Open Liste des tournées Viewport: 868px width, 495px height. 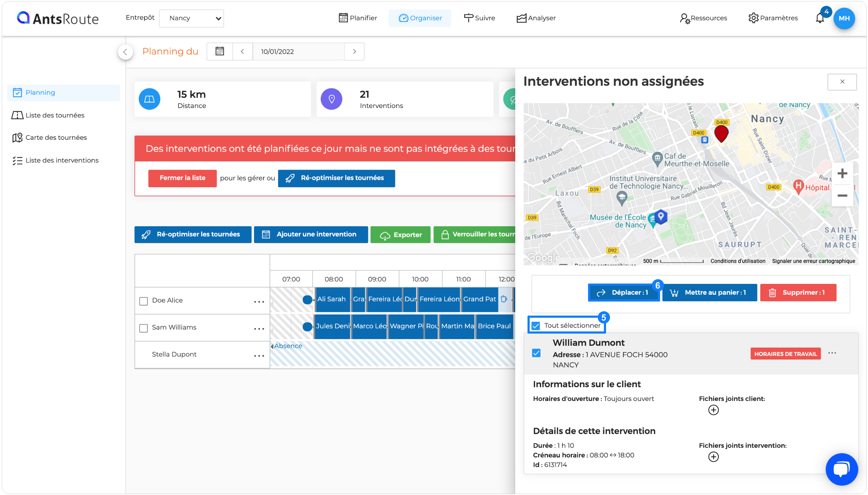tap(48, 115)
